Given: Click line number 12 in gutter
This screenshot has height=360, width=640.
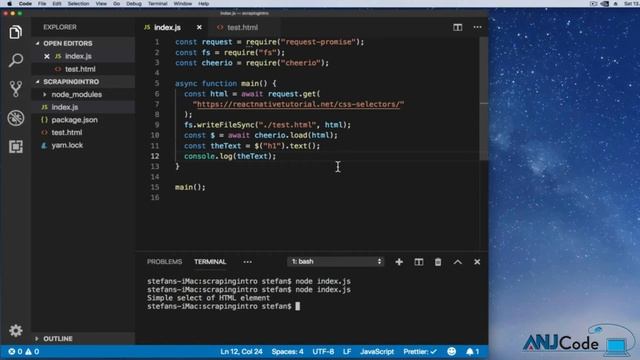Looking at the screenshot, I should [x=155, y=156].
